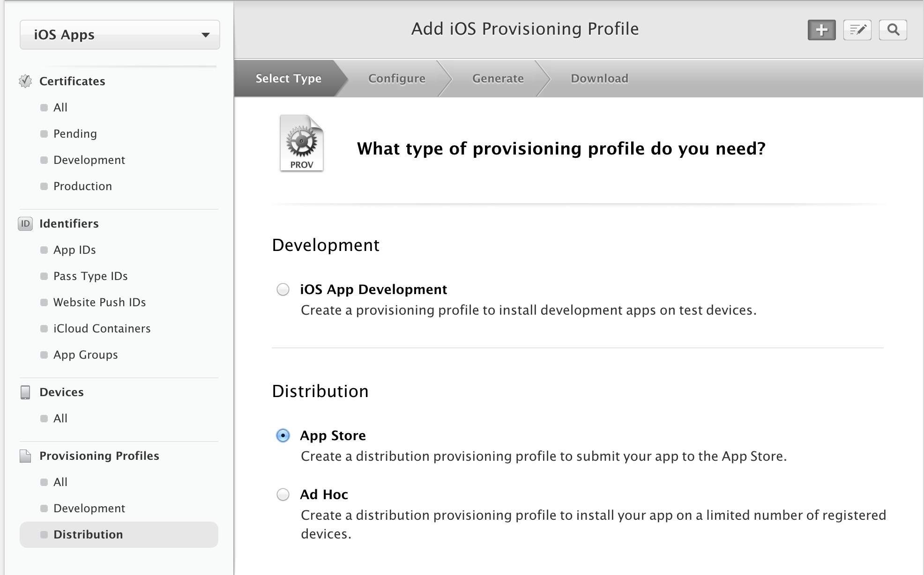Click the Provisioning Profiles document icon
Viewport: 924px width, 575px height.
click(25, 456)
